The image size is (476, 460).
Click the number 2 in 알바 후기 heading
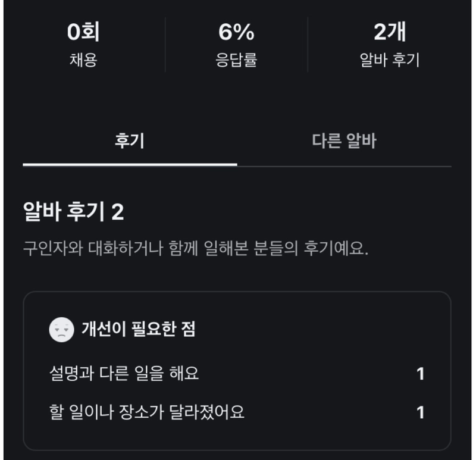118,212
